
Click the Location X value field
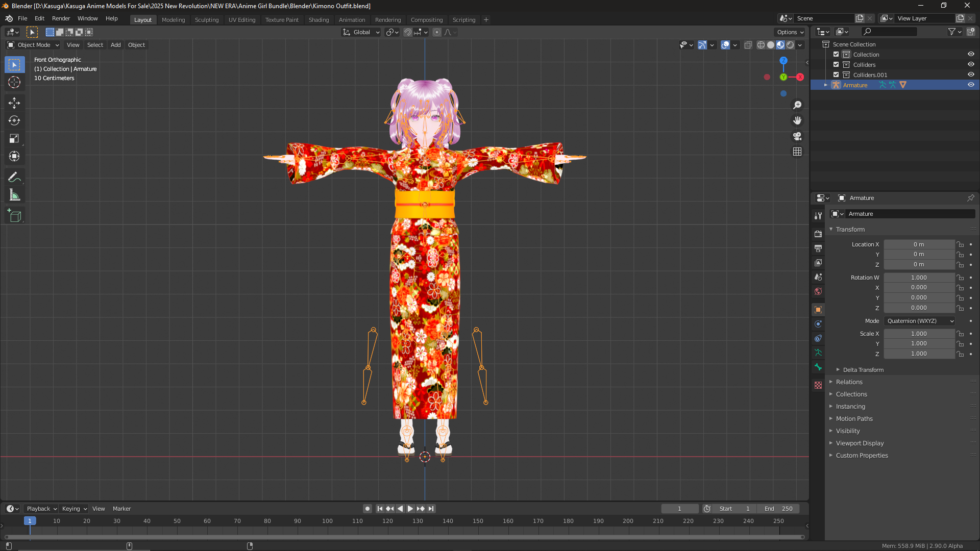coord(919,244)
